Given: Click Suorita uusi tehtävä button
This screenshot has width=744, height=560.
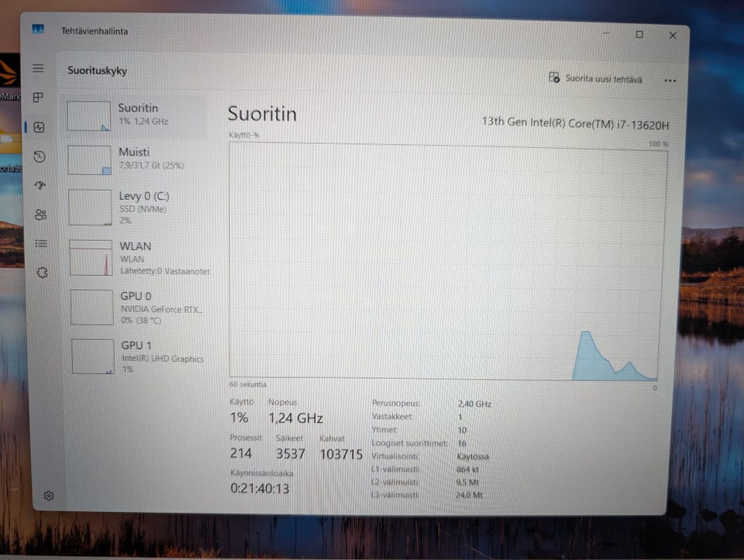Looking at the screenshot, I should tap(595, 78).
